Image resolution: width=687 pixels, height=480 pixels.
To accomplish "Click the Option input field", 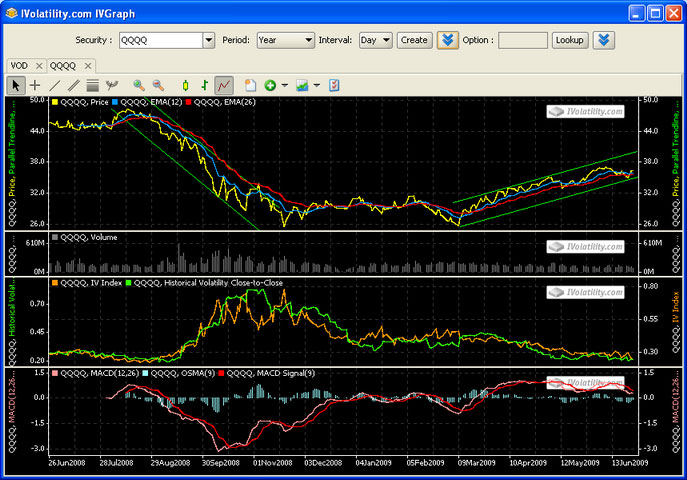I will tap(523, 40).
